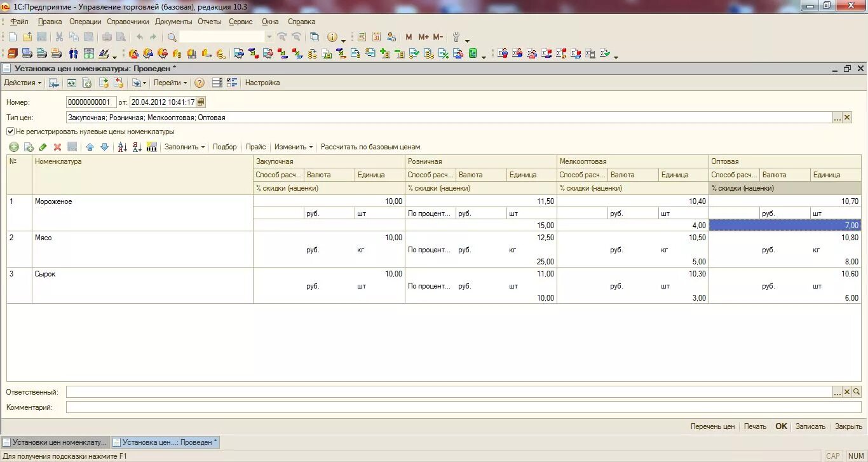Open the Справочники menu
Image resolution: width=868 pixels, height=462 pixels.
coord(128,22)
